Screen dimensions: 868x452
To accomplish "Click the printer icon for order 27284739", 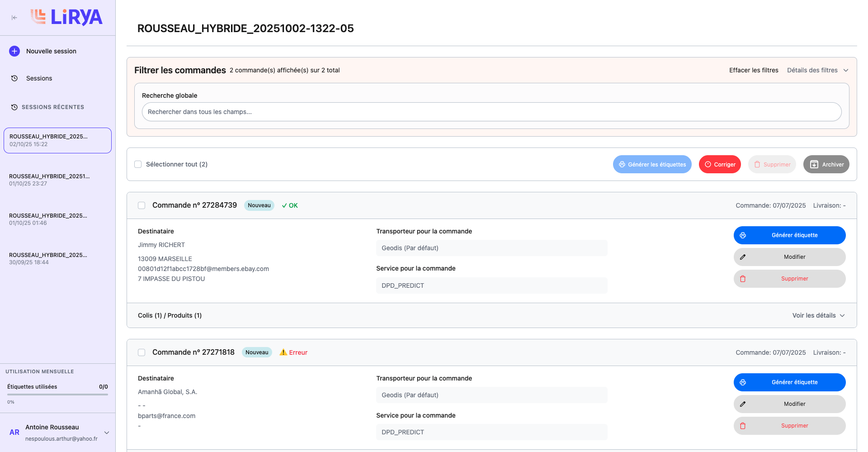I will 743,235.
